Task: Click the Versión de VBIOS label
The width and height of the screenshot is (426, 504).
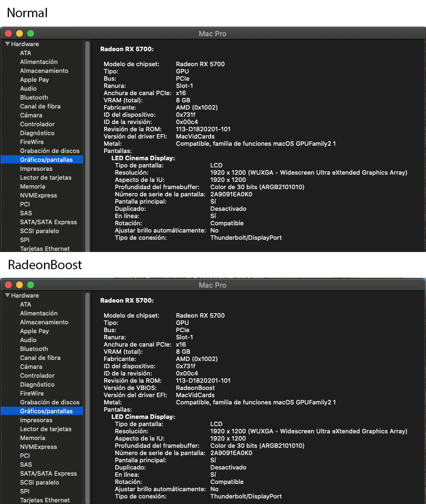Action: (130, 388)
